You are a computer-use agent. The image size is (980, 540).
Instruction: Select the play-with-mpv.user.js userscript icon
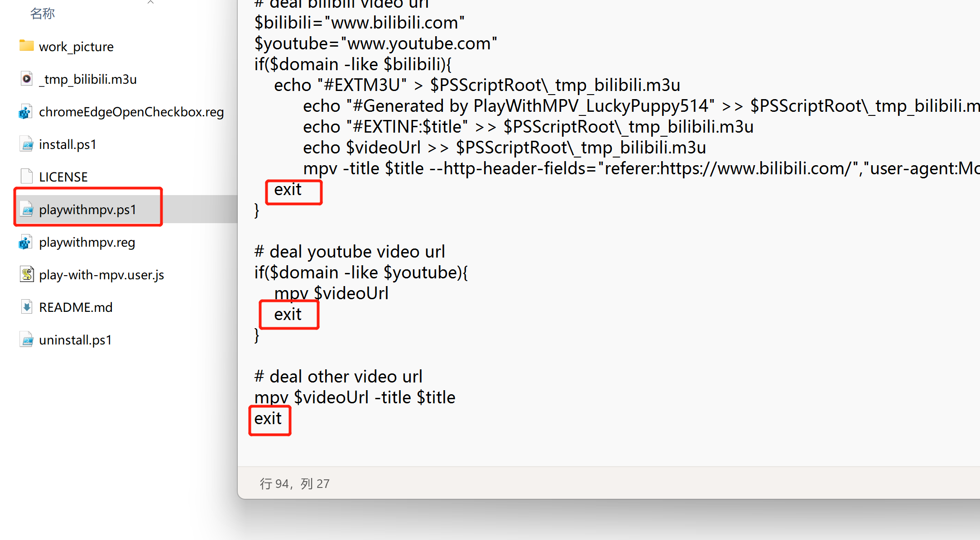click(27, 274)
